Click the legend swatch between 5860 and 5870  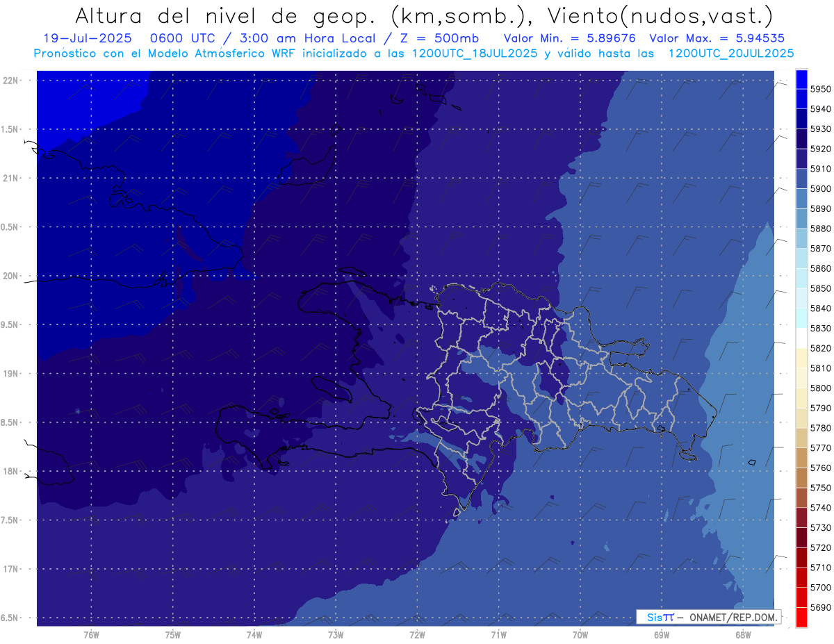[x=801, y=258]
